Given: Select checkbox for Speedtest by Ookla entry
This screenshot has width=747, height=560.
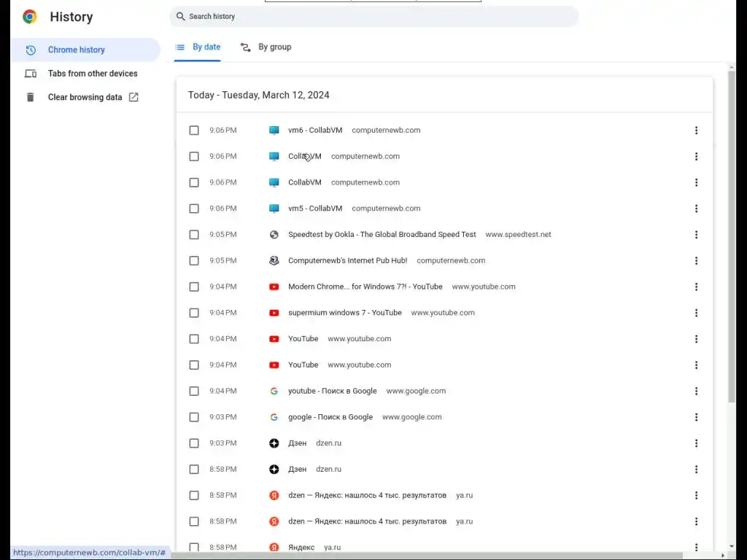Looking at the screenshot, I should [x=194, y=235].
